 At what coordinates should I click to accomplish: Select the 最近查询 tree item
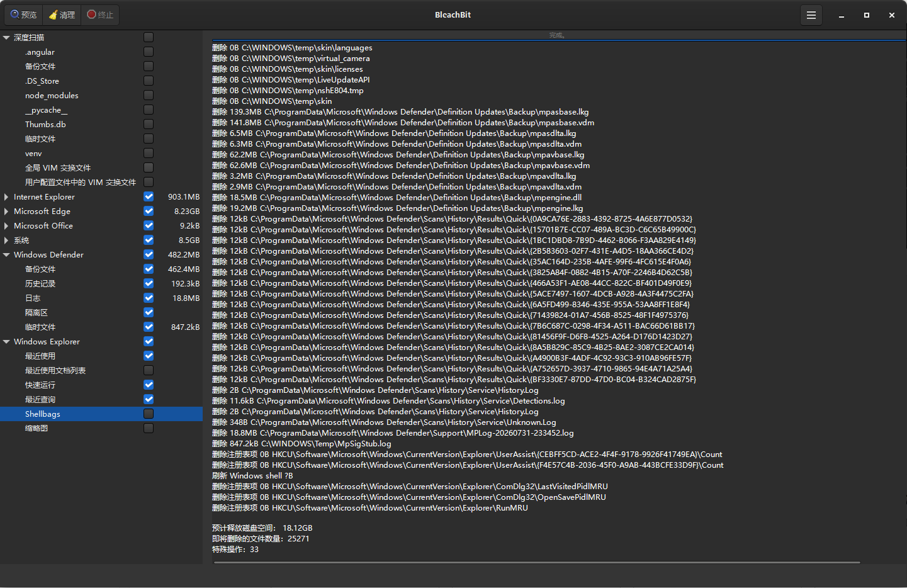coord(40,400)
